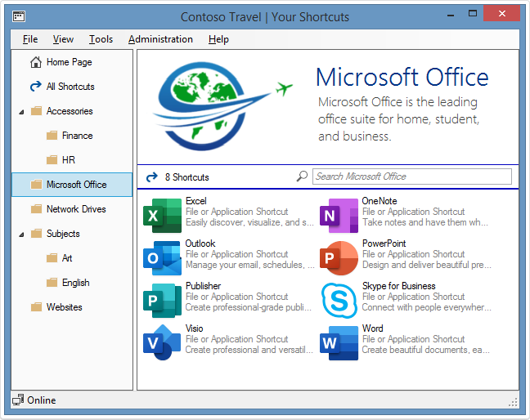This screenshot has width=530, height=420.
Task: Click the Outlook shortcut title
Action: 200,244
